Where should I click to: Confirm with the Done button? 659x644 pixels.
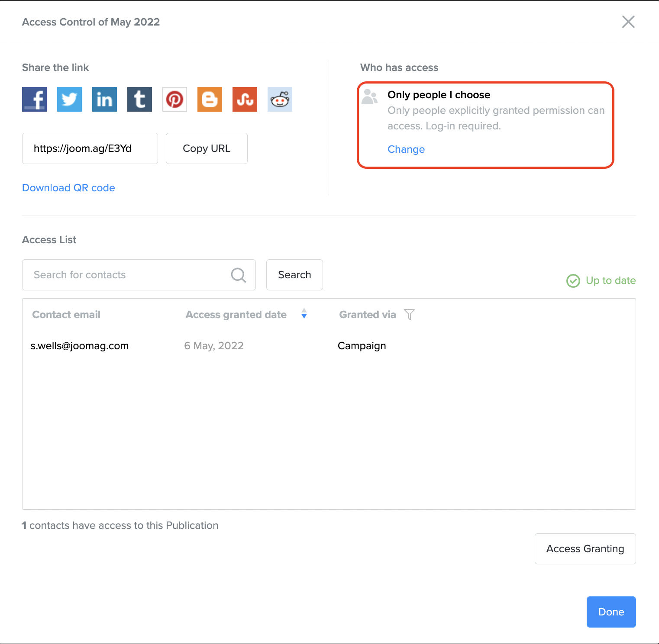point(611,612)
